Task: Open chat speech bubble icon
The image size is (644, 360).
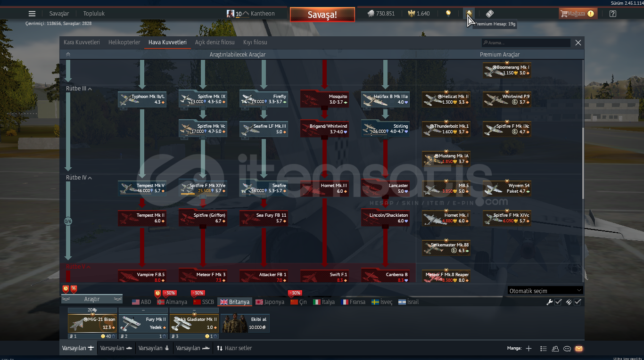Action: pos(567,349)
